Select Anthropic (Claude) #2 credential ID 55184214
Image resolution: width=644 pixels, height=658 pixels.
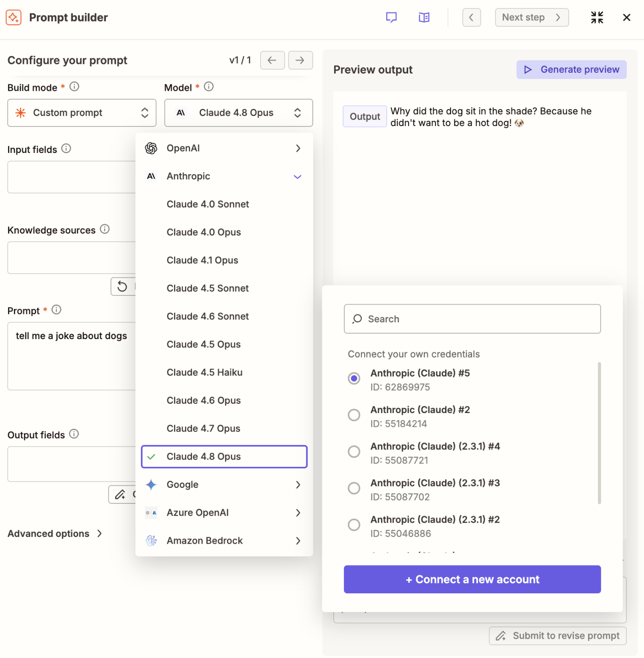[x=354, y=415]
